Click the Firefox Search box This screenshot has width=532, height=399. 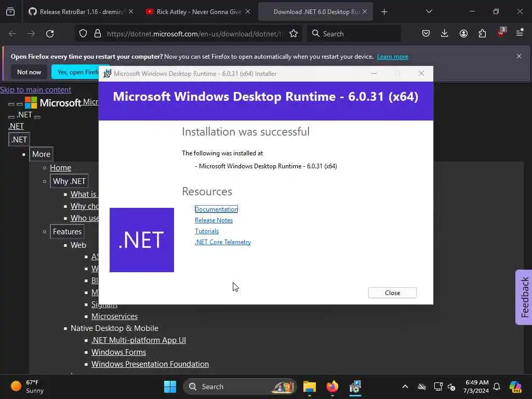(354, 34)
